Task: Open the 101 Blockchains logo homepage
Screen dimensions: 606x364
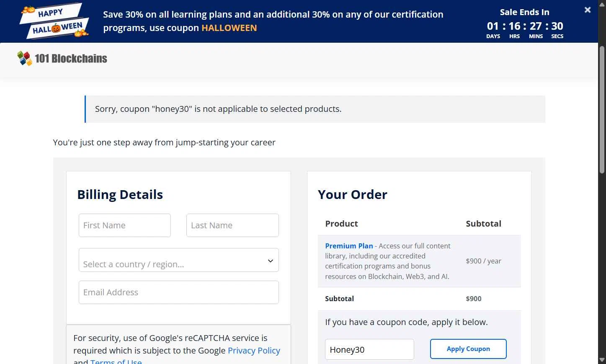Action: point(62,58)
